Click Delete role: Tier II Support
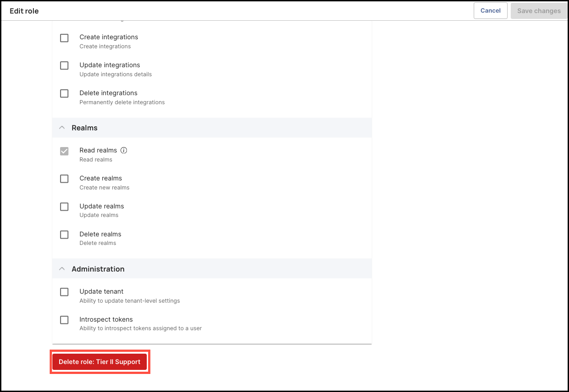 [x=99, y=362]
